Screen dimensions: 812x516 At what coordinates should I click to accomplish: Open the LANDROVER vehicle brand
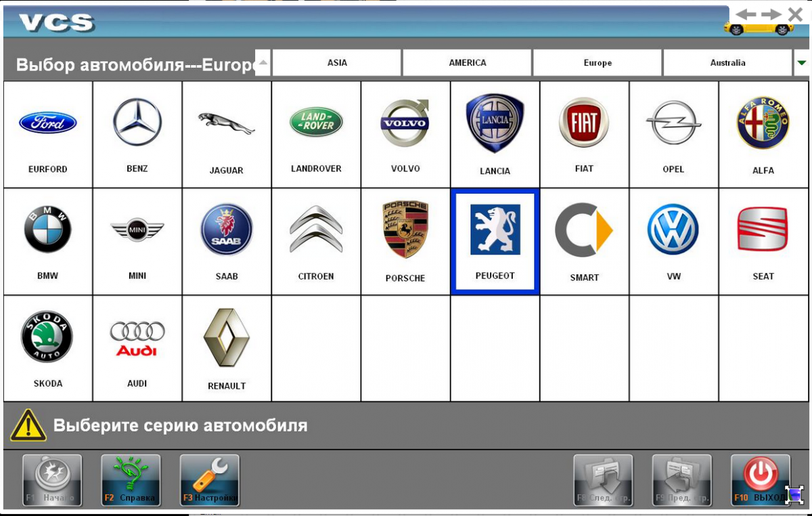tap(316, 135)
